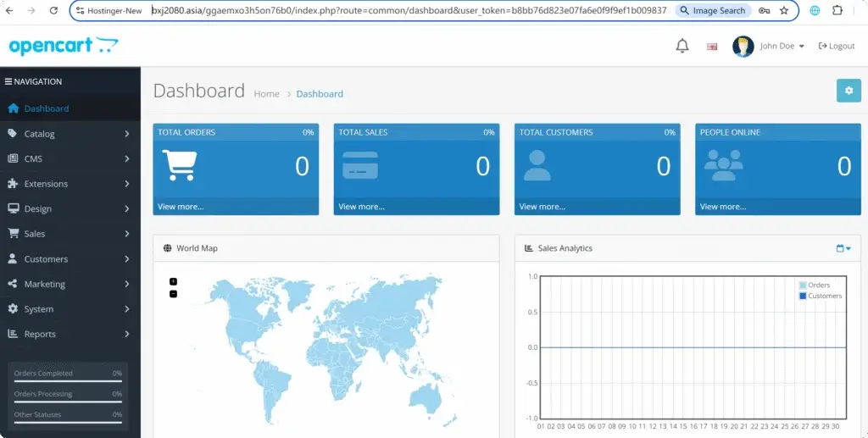Image resolution: width=868 pixels, height=438 pixels.
Task: Expand the Catalog menu
Action: [x=70, y=134]
